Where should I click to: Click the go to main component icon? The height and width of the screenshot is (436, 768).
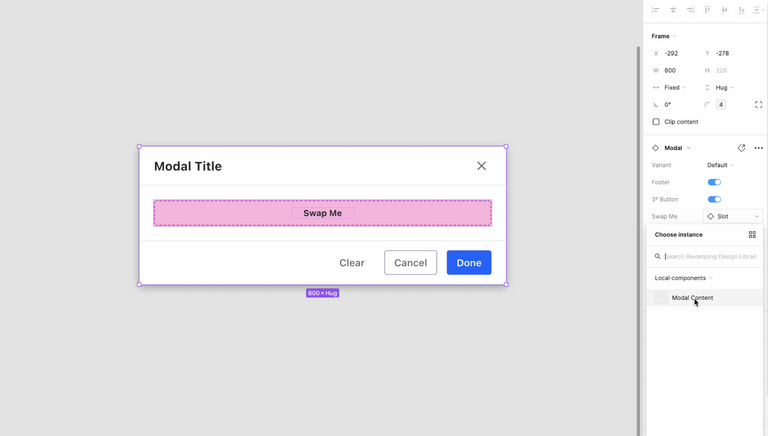pyautogui.click(x=741, y=148)
